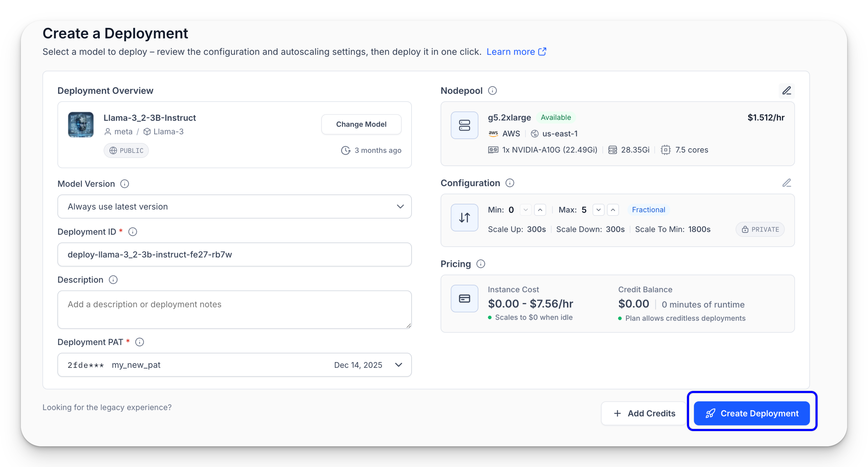The width and height of the screenshot is (868, 467).
Task: Decrease the Max replicas value
Action: coord(599,210)
